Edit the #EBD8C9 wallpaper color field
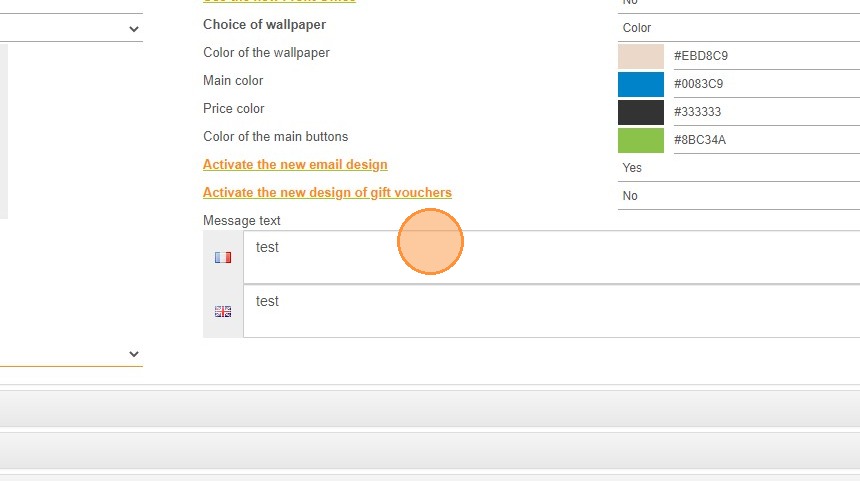This screenshot has width=860, height=481. click(x=767, y=56)
